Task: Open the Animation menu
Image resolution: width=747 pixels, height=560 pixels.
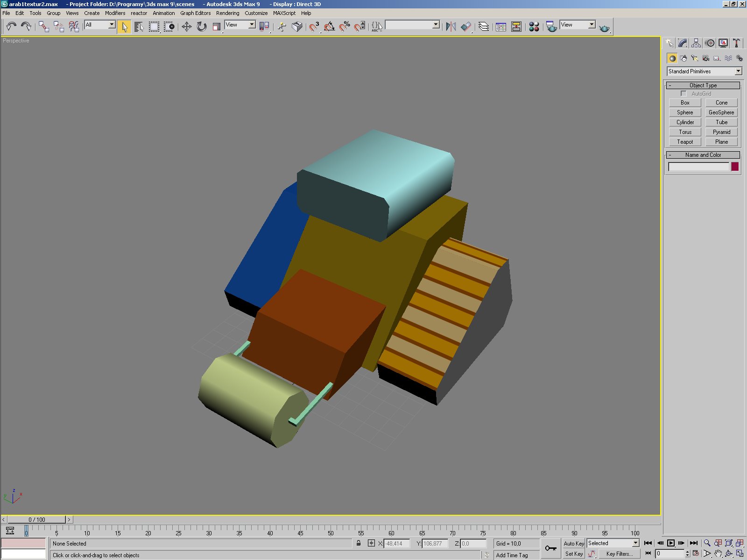Action: click(164, 13)
